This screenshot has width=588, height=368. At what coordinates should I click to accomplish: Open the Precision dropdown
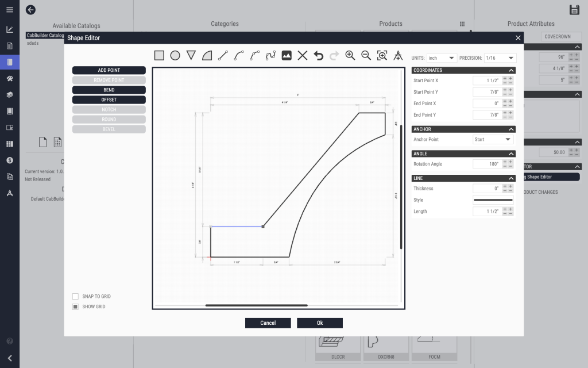(x=500, y=58)
